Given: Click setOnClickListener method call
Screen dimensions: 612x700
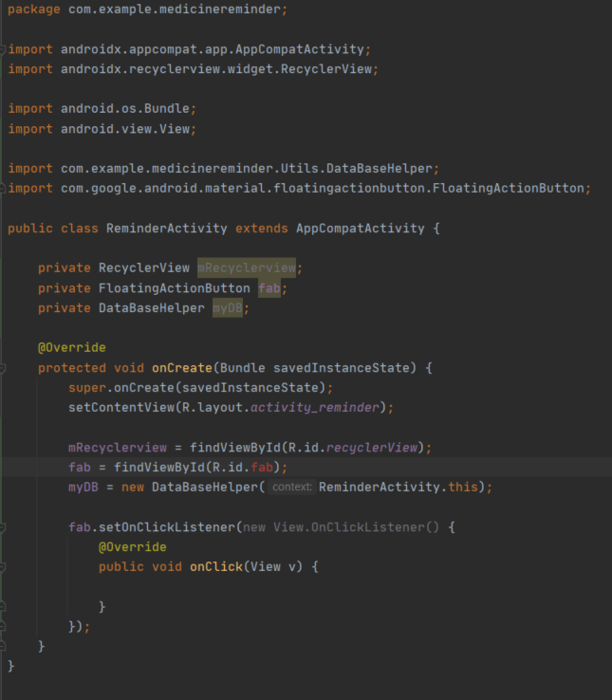Looking at the screenshot, I should click(x=167, y=527).
